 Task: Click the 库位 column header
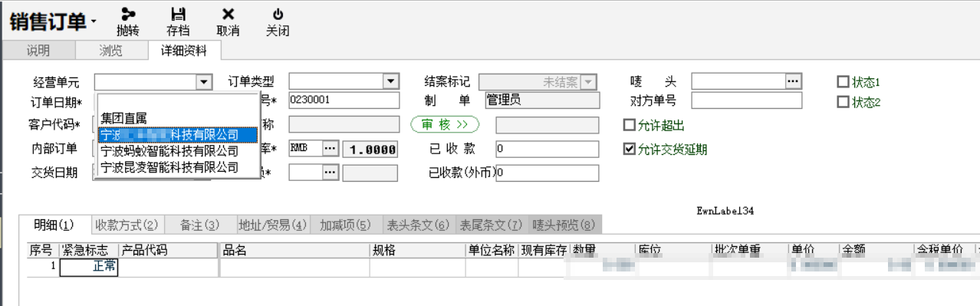click(x=673, y=250)
